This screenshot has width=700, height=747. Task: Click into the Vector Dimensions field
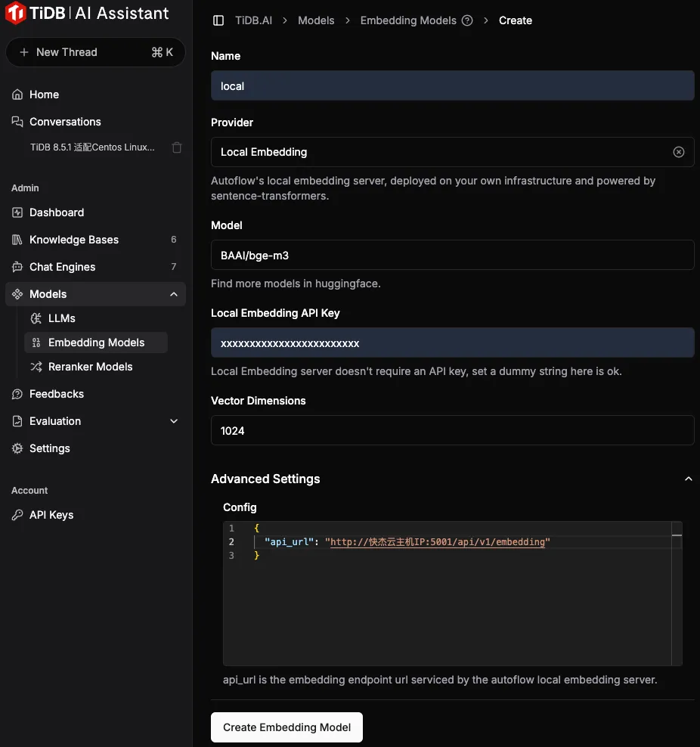[452, 430]
